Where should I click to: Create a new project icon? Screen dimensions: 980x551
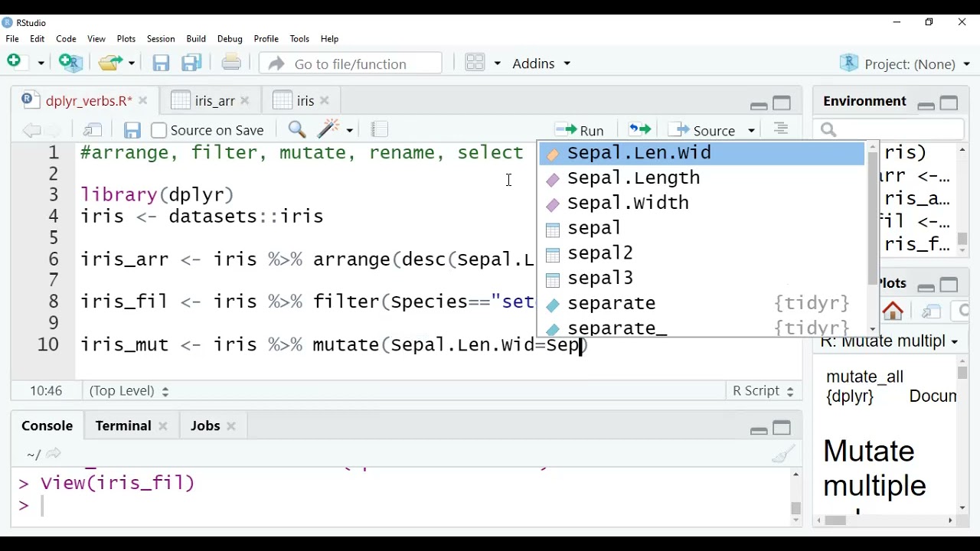[71, 63]
